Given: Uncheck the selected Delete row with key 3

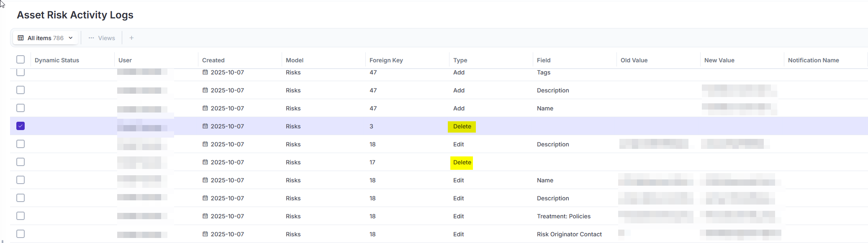Looking at the screenshot, I should (x=21, y=126).
